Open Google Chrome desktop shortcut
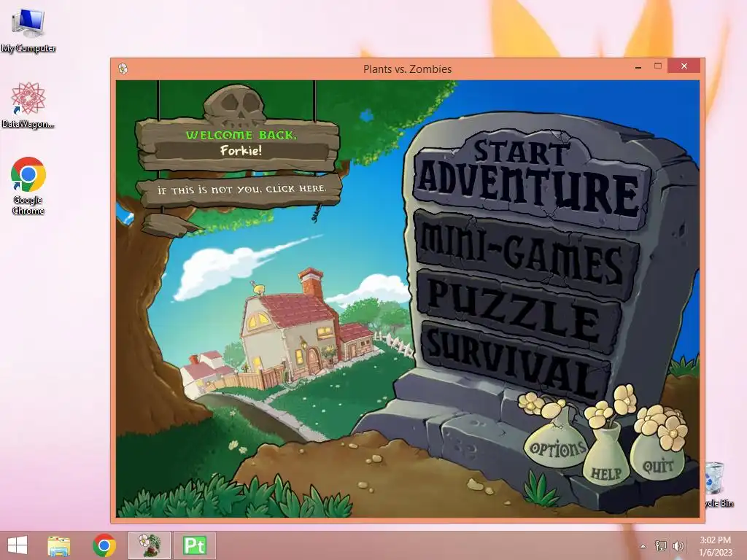The image size is (747, 560). click(28, 186)
